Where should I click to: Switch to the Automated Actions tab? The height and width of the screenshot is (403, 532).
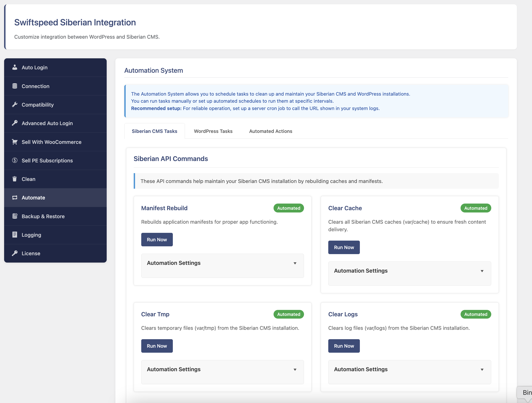271,131
